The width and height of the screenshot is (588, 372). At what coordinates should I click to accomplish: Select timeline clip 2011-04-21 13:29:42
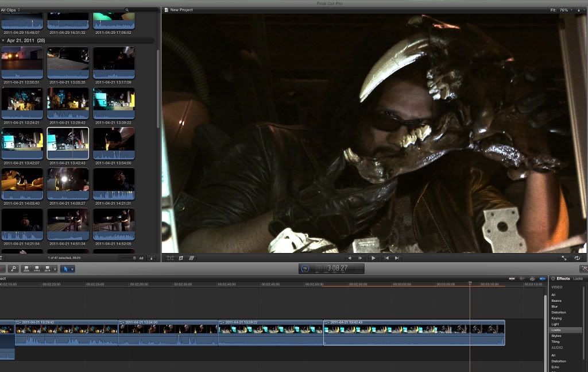(x=67, y=332)
